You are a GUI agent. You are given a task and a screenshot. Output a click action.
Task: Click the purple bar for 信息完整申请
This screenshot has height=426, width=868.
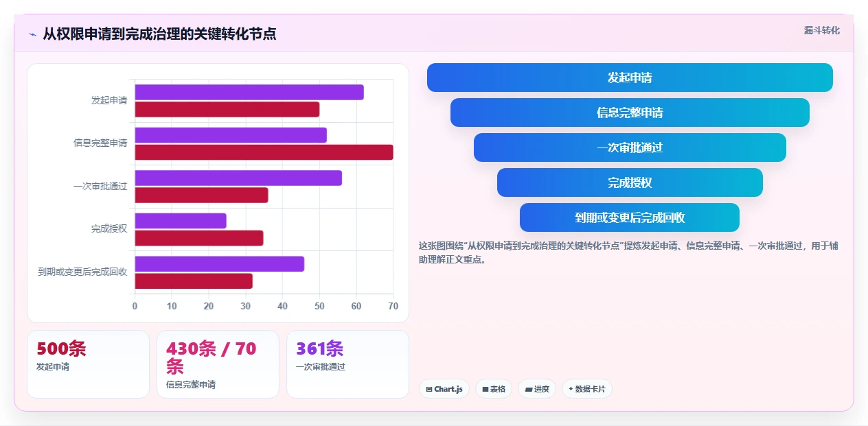click(x=231, y=135)
